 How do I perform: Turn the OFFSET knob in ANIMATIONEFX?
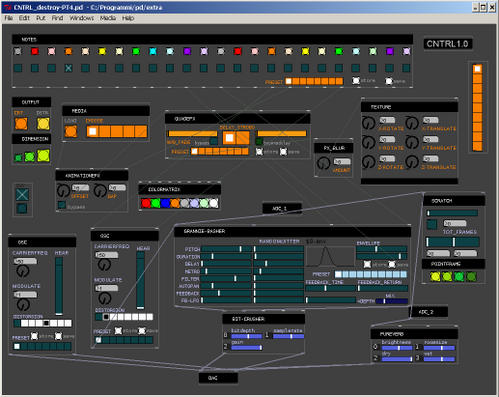coord(63,191)
